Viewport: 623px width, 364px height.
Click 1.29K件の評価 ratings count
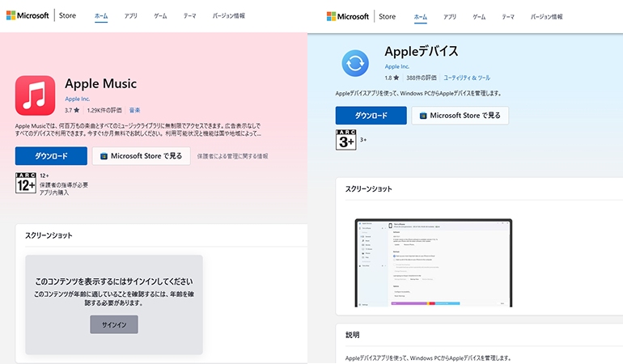pyautogui.click(x=104, y=110)
